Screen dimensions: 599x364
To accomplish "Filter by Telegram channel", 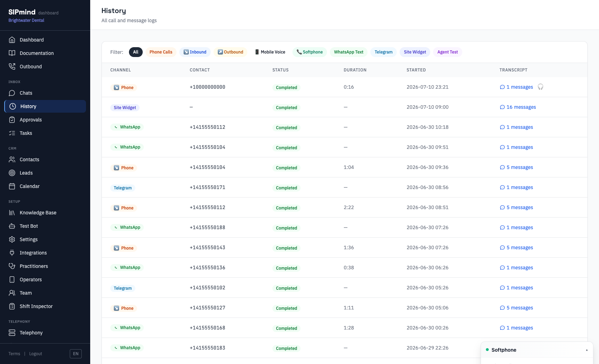I will coord(383,52).
